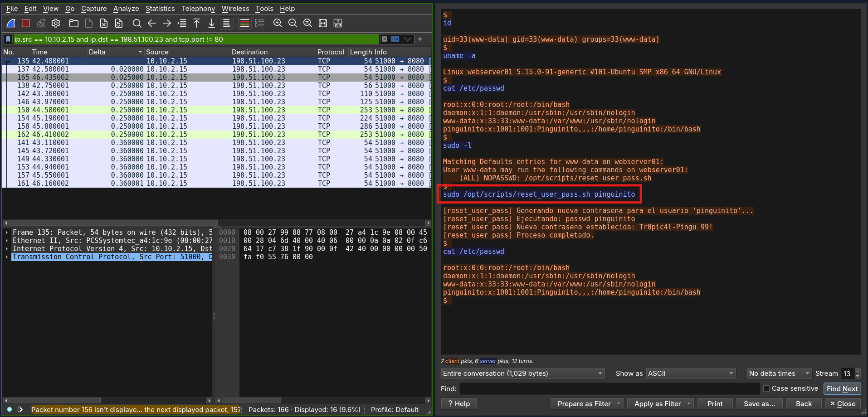The height and width of the screenshot is (417, 868).
Task: Open the Wireless menu
Action: pos(235,9)
